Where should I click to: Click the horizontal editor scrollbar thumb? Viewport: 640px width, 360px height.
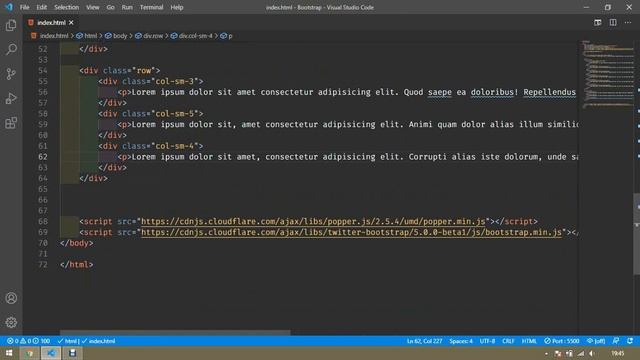175,333
